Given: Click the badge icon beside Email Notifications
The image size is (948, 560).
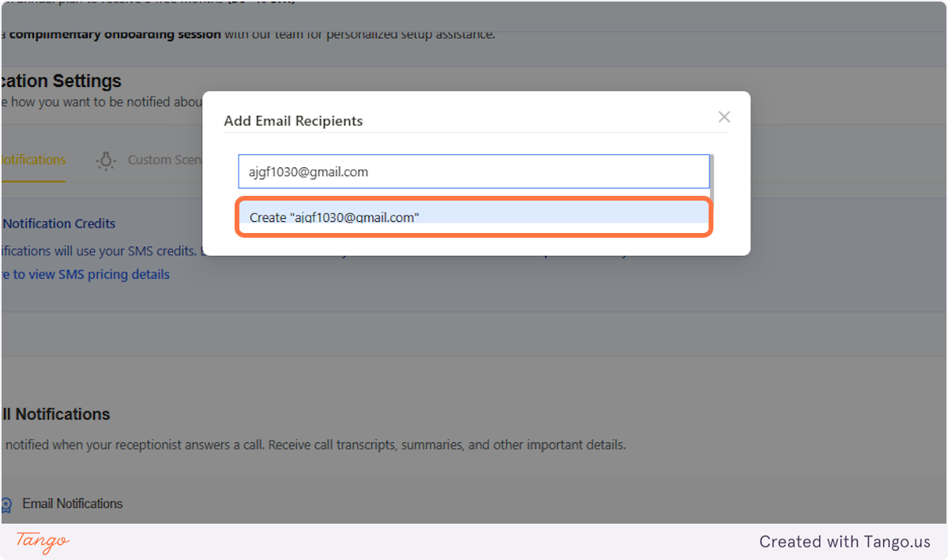Looking at the screenshot, I should click(6, 503).
